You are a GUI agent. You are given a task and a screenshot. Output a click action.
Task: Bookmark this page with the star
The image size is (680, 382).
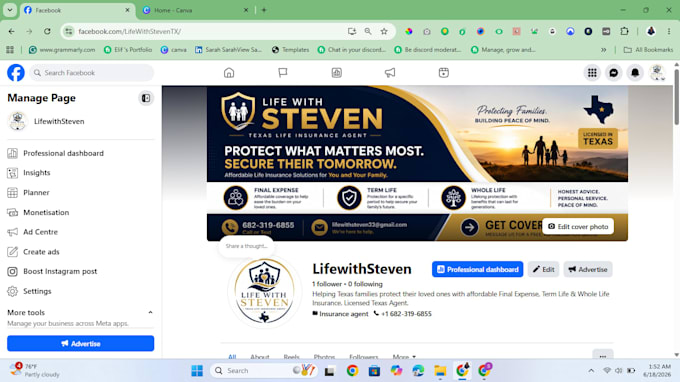[x=384, y=31]
